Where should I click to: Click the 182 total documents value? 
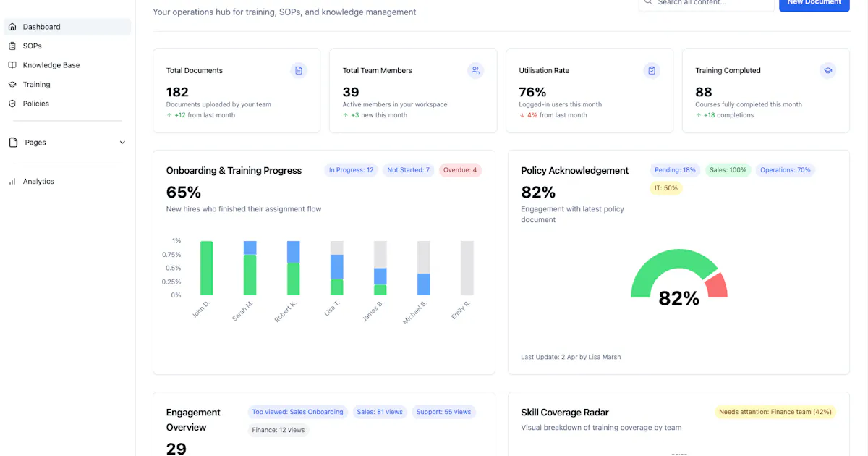click(177, 92)
